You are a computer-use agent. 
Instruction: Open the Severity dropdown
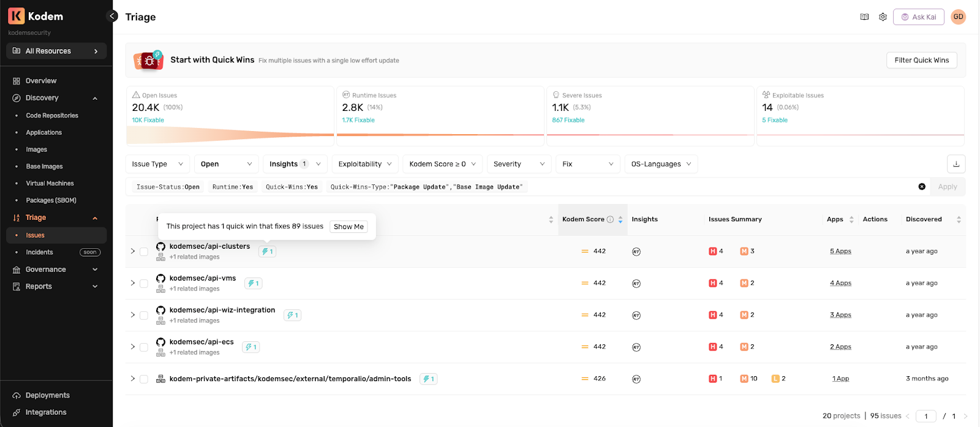pos(519,164)
